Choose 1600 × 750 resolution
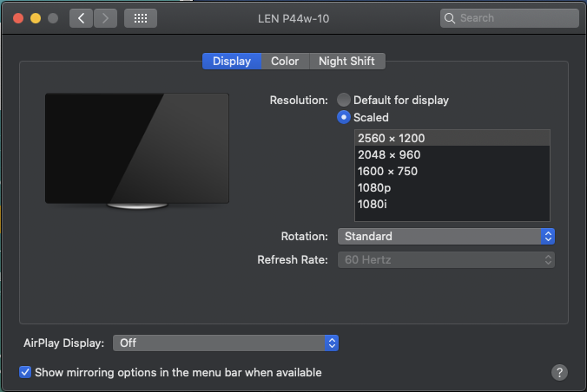 point(387,171)
